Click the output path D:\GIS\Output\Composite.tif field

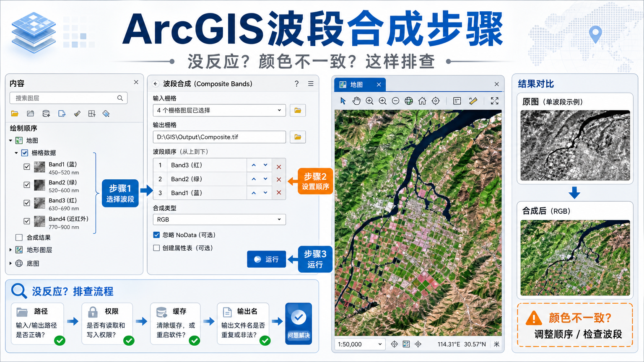pos(219,137)
